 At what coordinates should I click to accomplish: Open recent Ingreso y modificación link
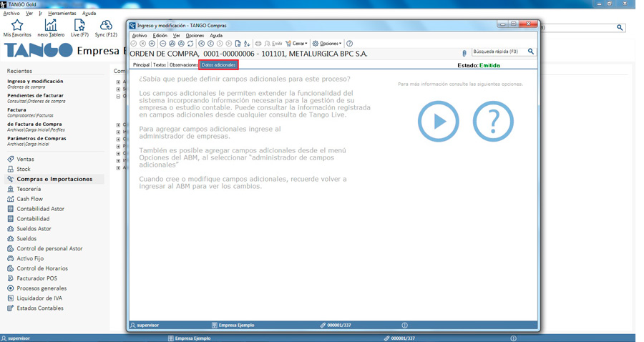35,84
